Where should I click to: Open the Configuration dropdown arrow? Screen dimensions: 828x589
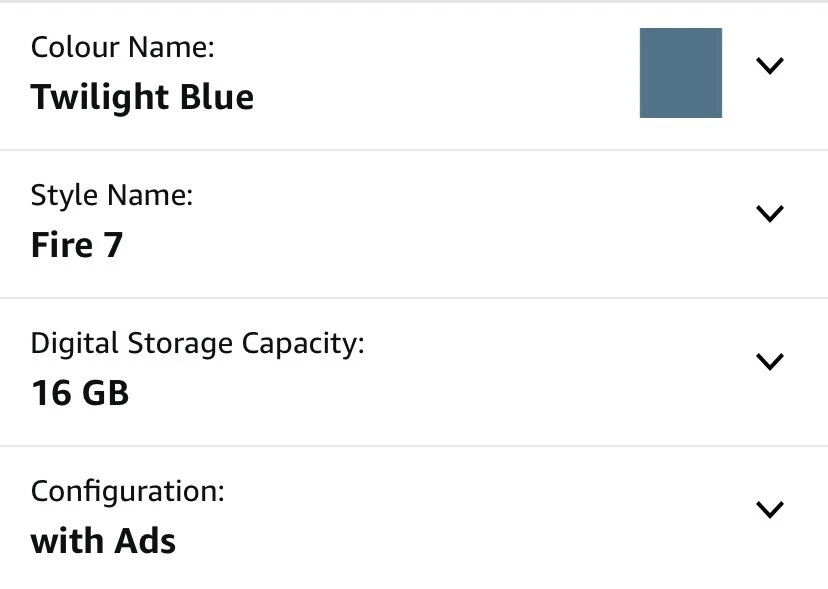tap(769, 509)
